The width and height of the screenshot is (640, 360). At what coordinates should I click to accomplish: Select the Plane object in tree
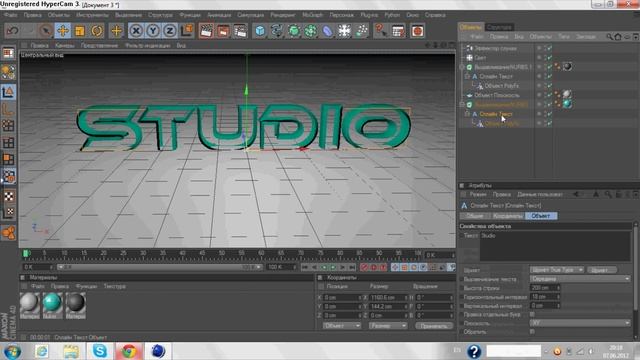point(497,95)
